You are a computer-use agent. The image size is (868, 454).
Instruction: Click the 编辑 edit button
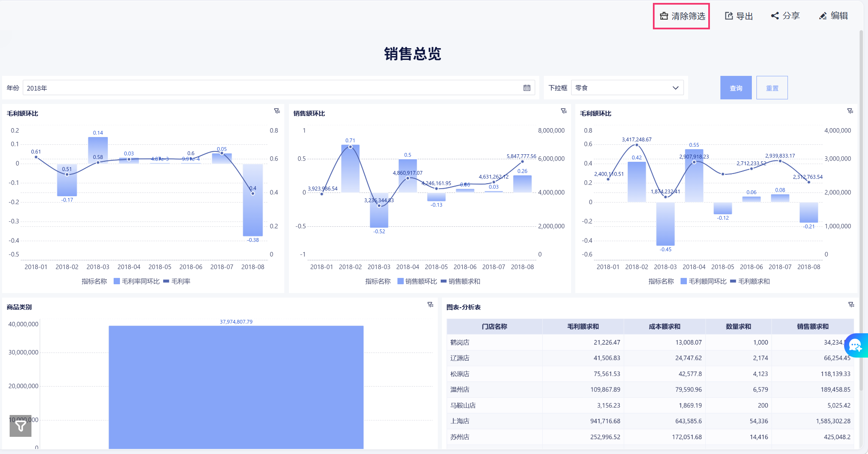click(834, 16)
